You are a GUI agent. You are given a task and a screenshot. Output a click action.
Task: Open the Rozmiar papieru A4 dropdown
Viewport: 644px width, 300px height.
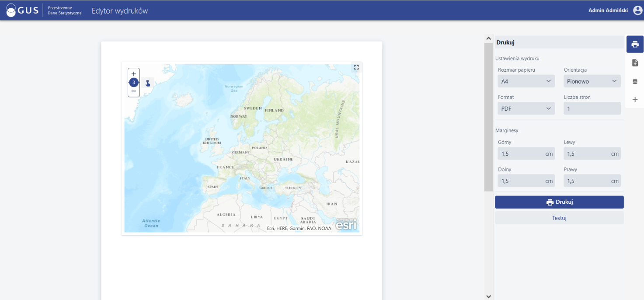click(526, 81)
